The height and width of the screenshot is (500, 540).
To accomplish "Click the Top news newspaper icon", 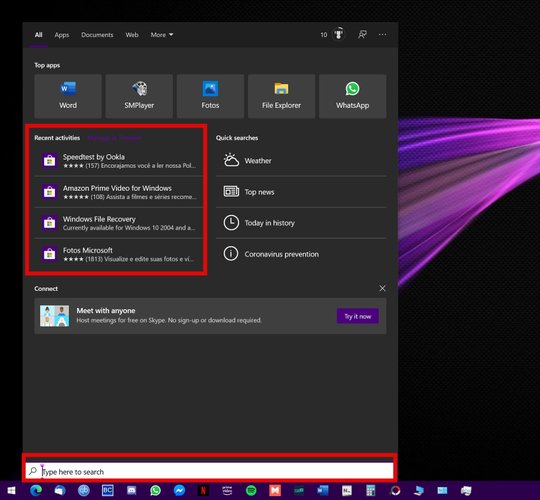I will pos(231,191).
